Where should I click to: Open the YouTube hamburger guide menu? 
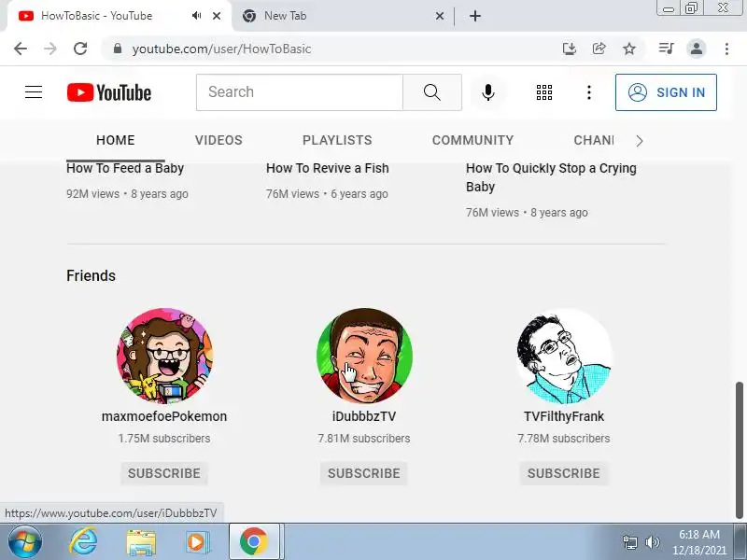click(34, 91)
